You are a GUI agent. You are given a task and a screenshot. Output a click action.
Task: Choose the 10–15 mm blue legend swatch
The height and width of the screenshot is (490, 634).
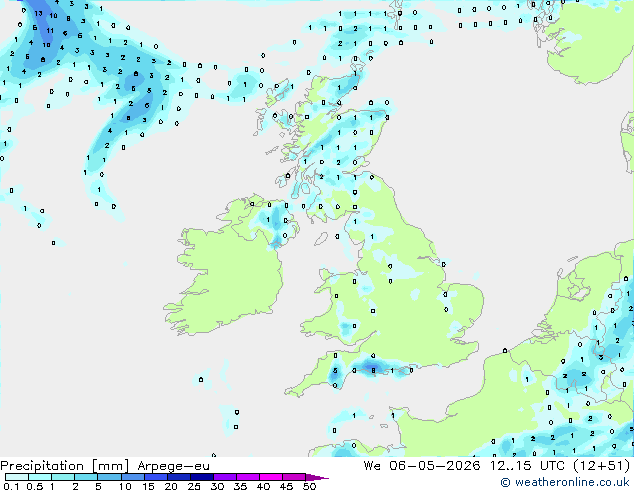pyautogui.click(x=133, y=477)
